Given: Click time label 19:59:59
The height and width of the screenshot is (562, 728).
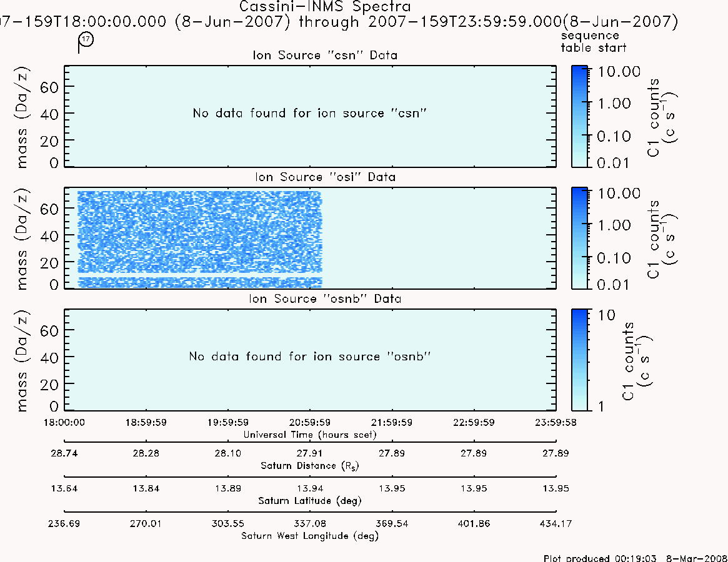Looking at the screenshot, I should pos(228,422).
